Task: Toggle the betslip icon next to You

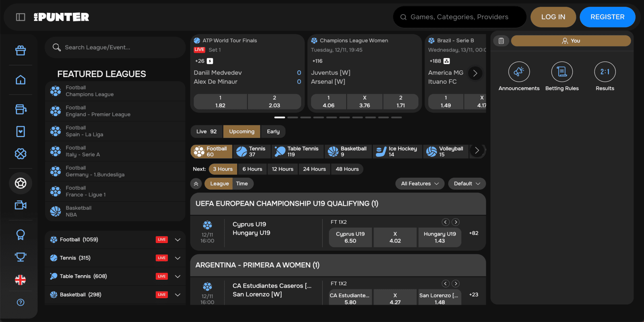Action: coord(501,41)
